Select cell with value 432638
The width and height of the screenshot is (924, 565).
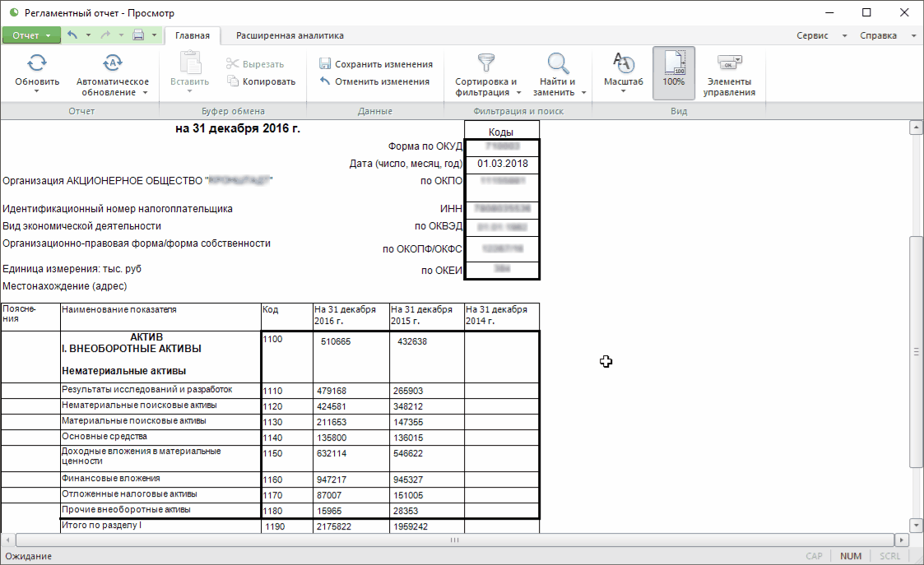coord(427,357)
